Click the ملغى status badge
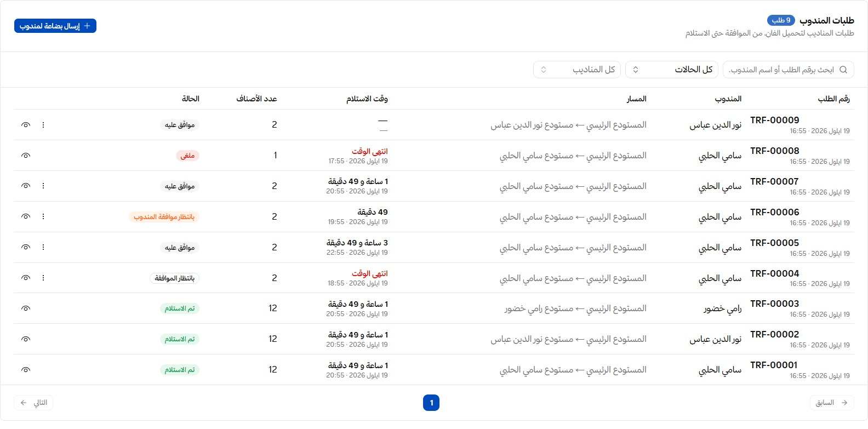The image size is (868, 429). click(x=188, y=156)
